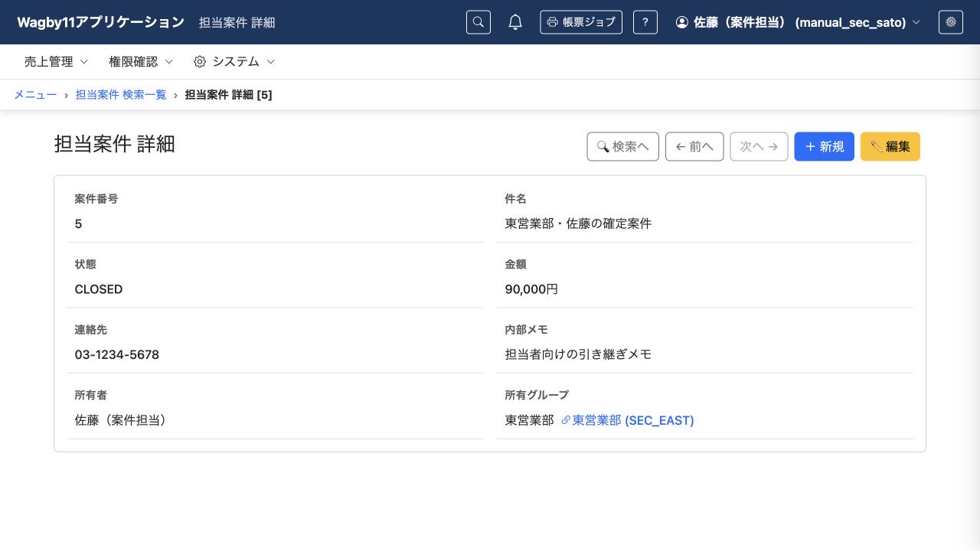The image size is (980, 551).
Task: Open the 東営業部 (SEC_EAST) link
Action: 628,420
